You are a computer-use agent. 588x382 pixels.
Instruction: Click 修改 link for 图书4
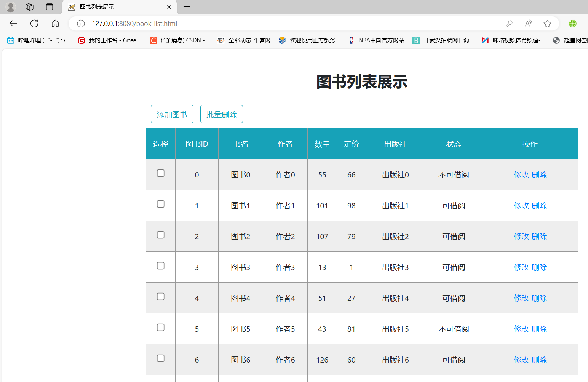coord(521,298)
